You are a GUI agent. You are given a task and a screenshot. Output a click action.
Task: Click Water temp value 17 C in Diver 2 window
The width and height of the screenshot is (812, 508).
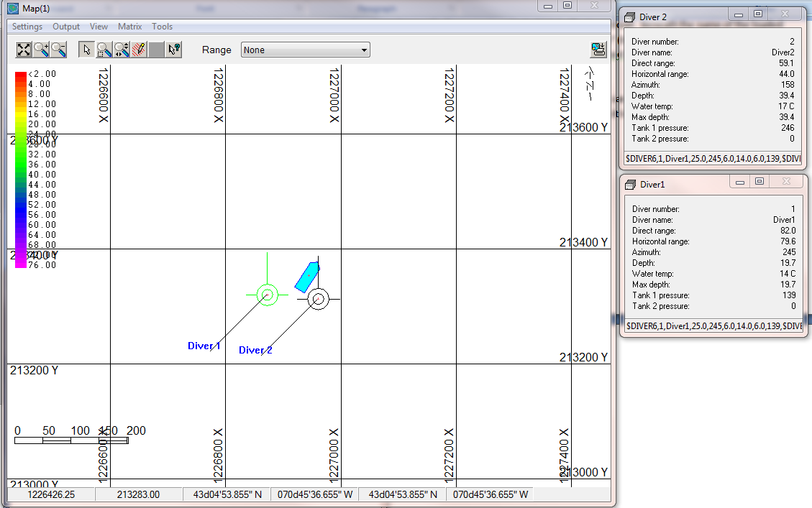pyautogui.click(x=786, y=106)
